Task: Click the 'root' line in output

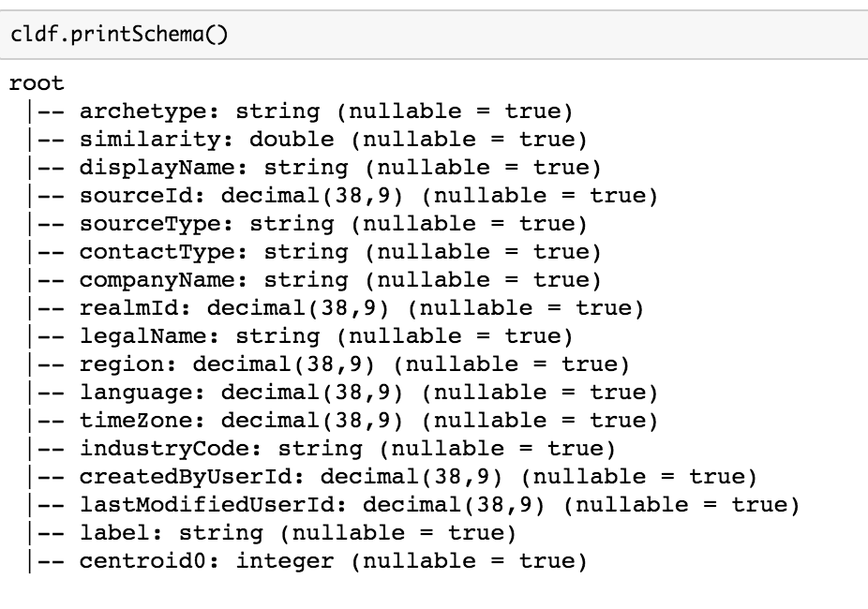Action: pos(37,83)
